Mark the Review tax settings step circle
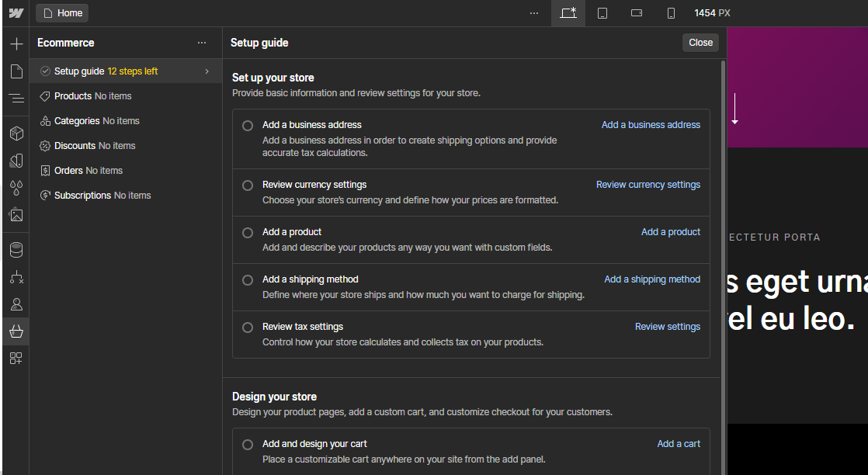This screenshot has width=868, height=475. [248, 328]
